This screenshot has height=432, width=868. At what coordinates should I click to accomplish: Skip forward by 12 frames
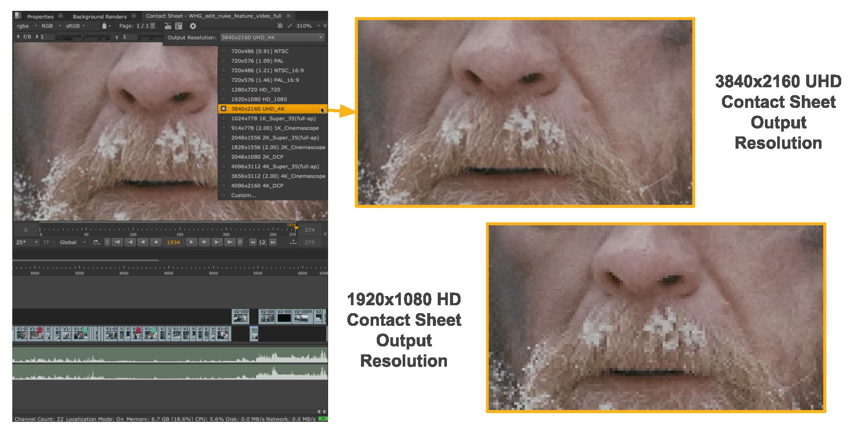(x=273, y=242)
